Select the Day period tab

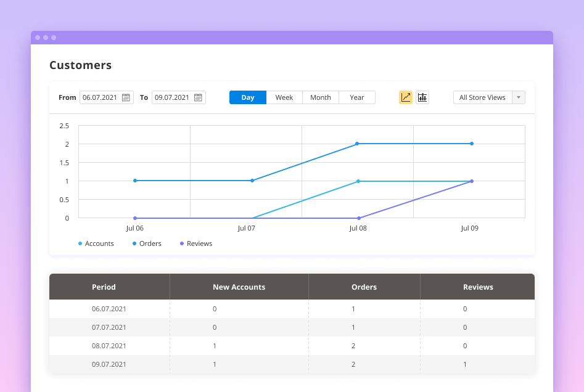click(248, 97)
